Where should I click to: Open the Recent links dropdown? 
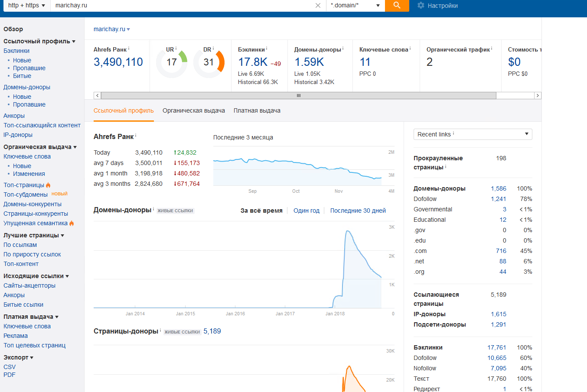(473, 134)
